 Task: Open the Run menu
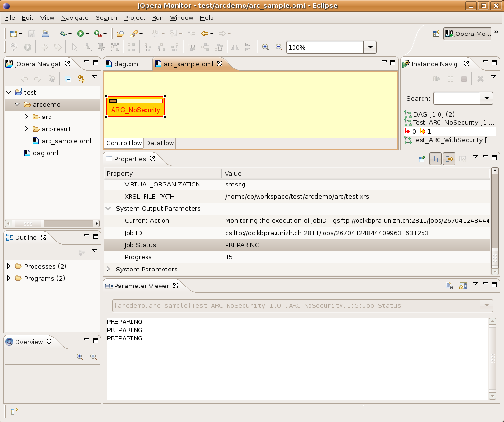pyautogui.click(x=158, y=17)
